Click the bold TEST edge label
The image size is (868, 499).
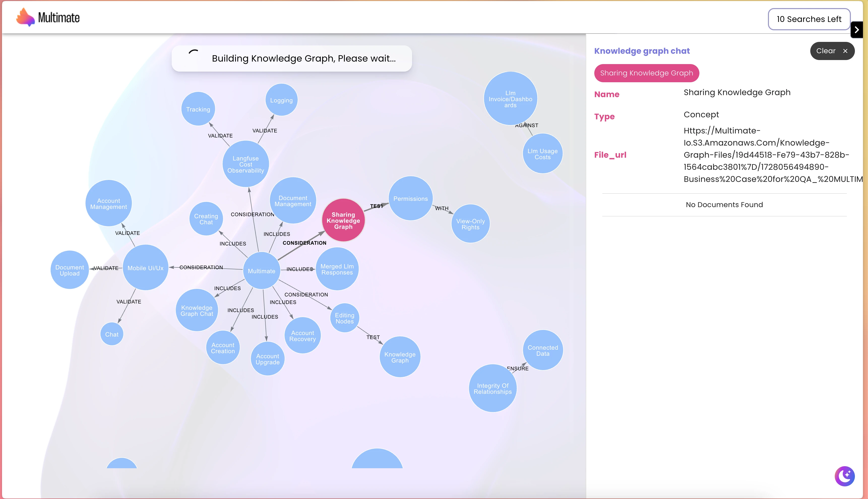coord(376,206)
